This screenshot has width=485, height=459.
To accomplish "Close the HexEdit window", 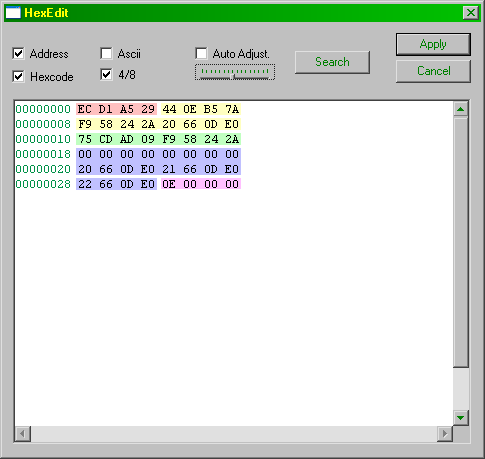I will [471, 13].
